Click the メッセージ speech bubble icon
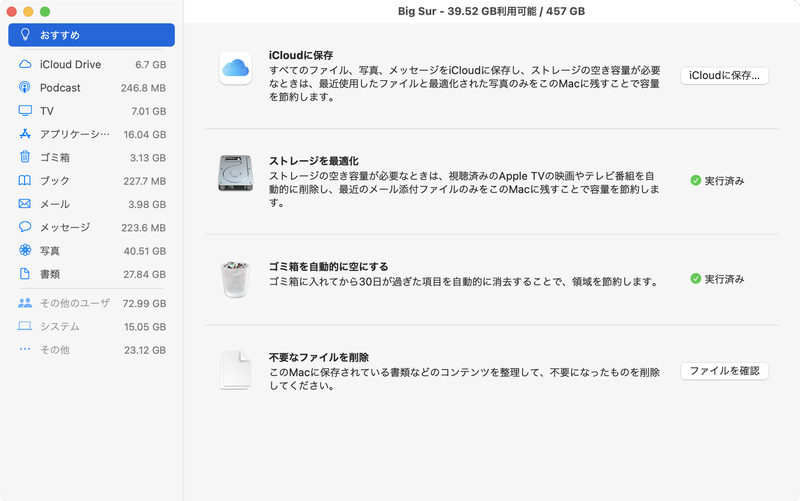This screenshot has height=501, width=800. point(24,227)
